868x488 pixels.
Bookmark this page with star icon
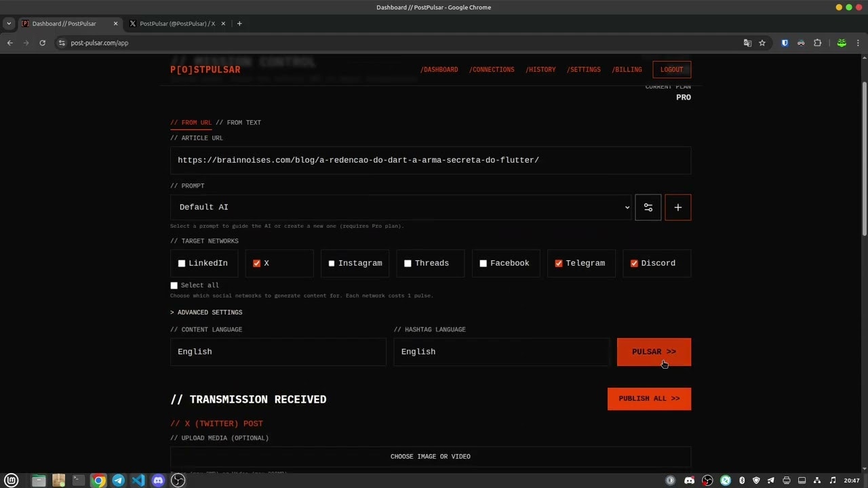click(x=762, y=43)
